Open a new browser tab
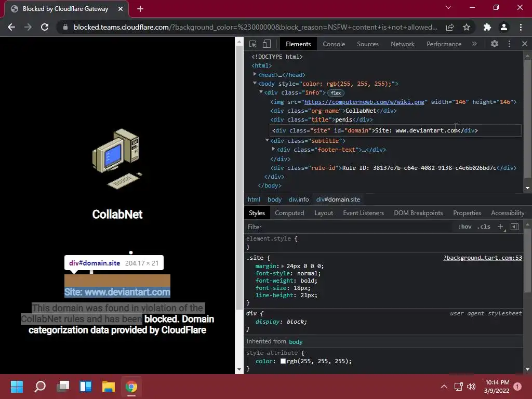The image size is (532, 399). click(x=140, y=9)
